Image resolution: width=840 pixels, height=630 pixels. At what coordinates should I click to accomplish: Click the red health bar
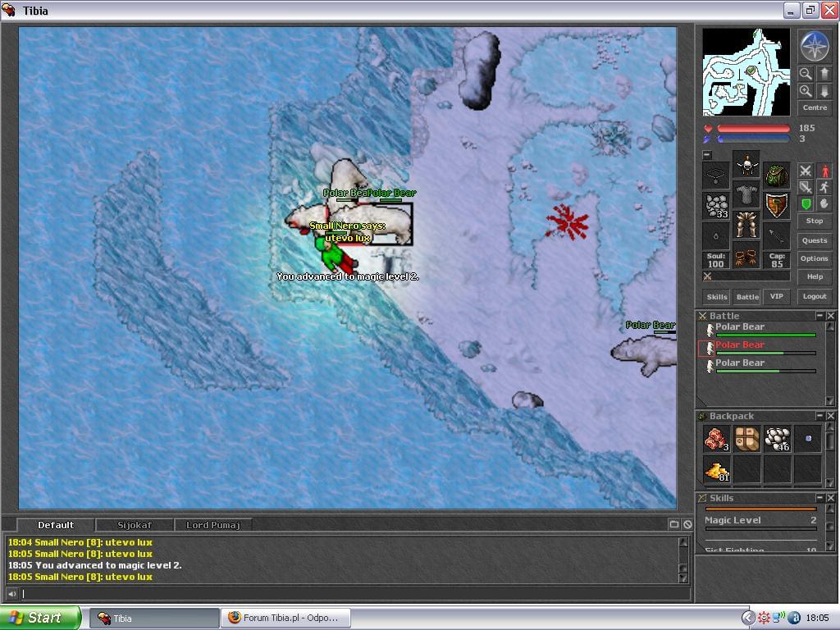pos(753,129)
